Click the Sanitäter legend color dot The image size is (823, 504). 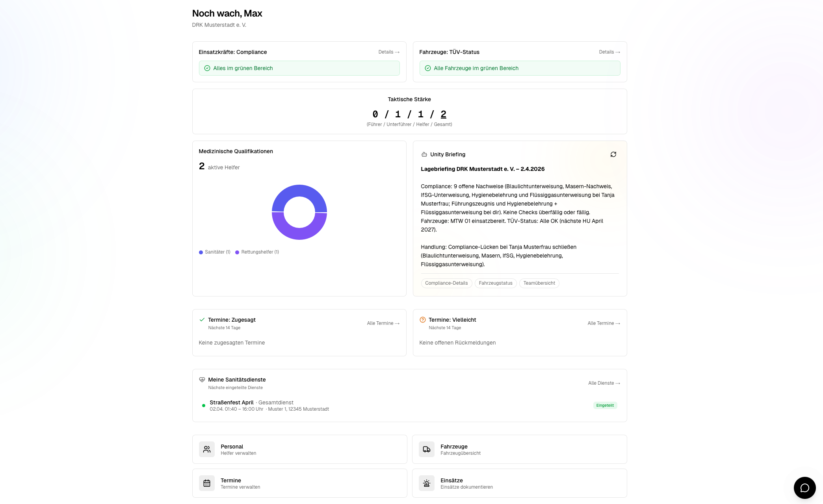[201, 252]
